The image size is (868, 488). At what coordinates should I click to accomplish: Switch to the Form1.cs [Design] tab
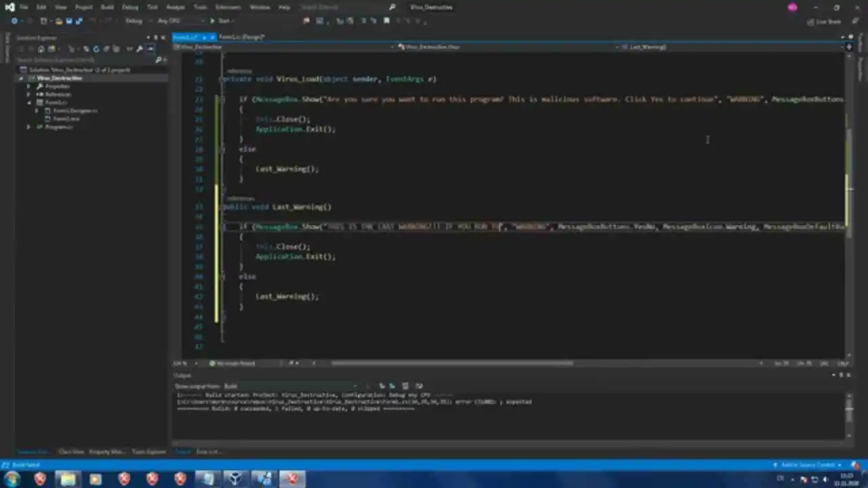click(x=241, y=37)
